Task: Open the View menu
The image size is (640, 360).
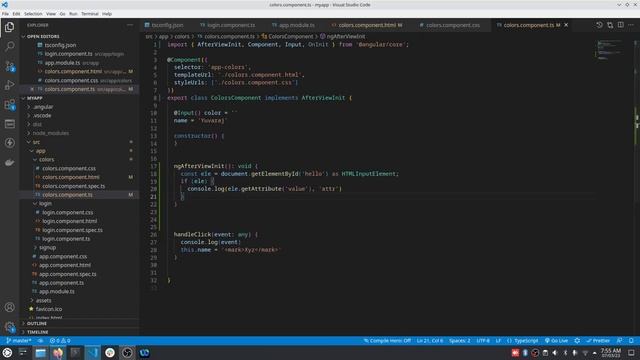Action: click(51, 13)
